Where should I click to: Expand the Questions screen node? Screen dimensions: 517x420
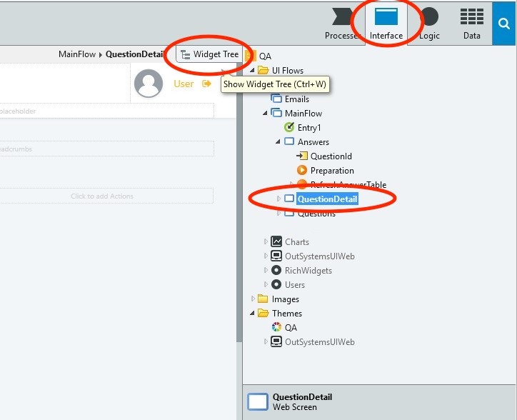[x=278, y=213]
